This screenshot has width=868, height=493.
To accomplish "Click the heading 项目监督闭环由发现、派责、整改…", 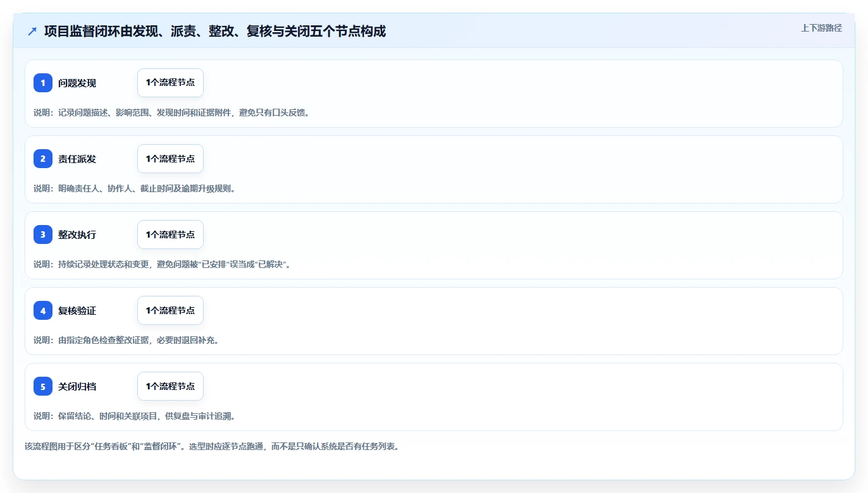I will (x=215, y=31).
